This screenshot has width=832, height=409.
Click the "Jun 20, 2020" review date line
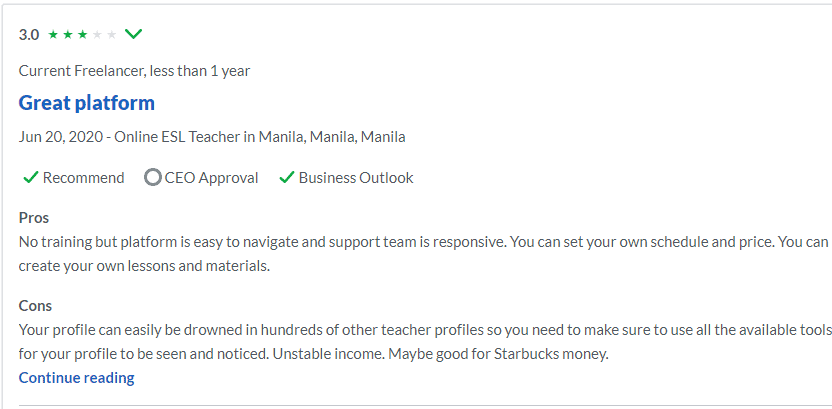[212, 137]
